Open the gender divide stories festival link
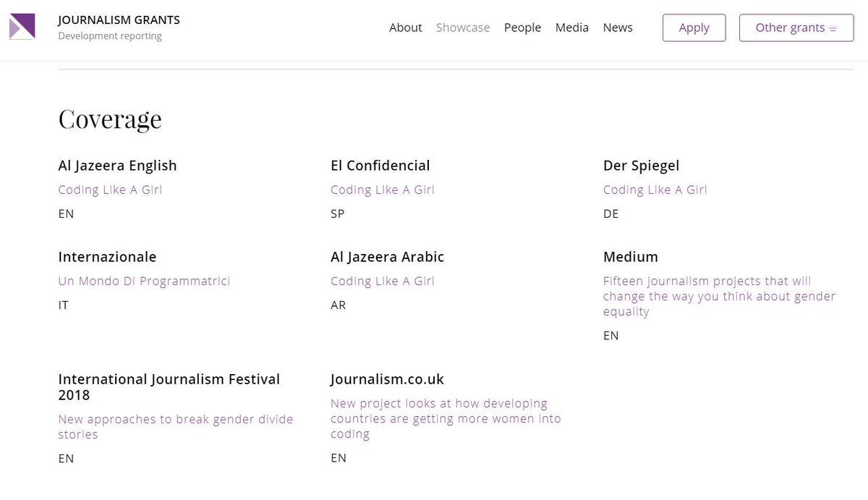The image size is (868, 500). coord(176,427)
